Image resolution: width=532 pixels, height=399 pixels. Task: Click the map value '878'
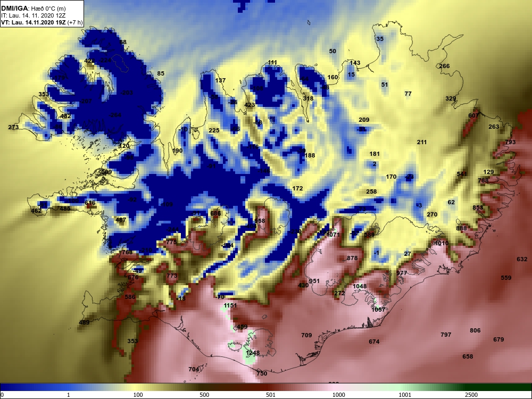click(352, 258)
